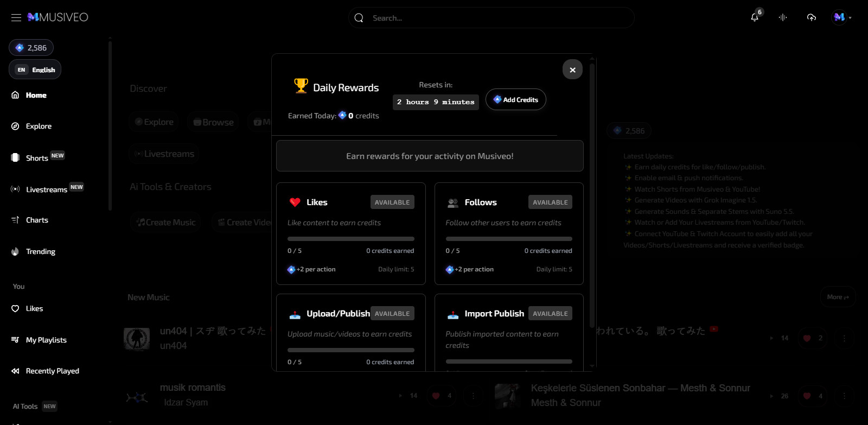The width and height of the screenshot is (868, 425).
Task: Click the Livestreams broadcast icon
Action: [x=15, y=189]
